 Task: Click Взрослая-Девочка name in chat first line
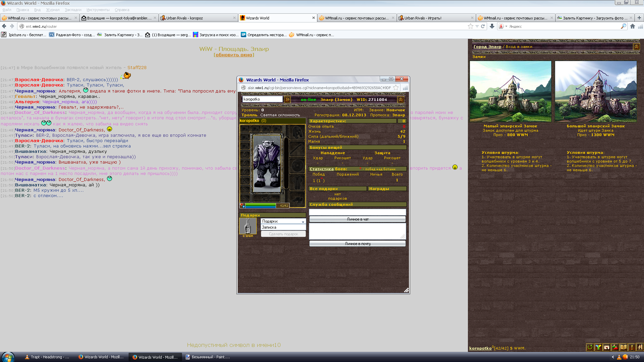(39, 80)
